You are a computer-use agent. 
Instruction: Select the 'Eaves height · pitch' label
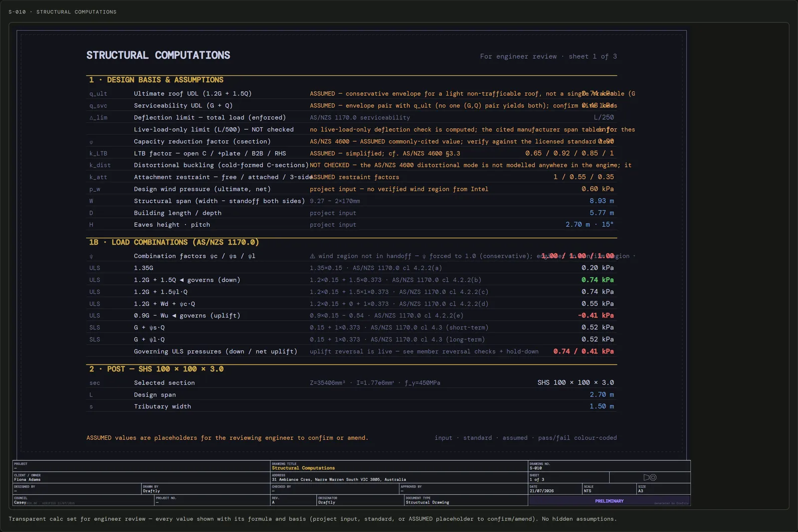pyautogui.click(x=172, y=225)
